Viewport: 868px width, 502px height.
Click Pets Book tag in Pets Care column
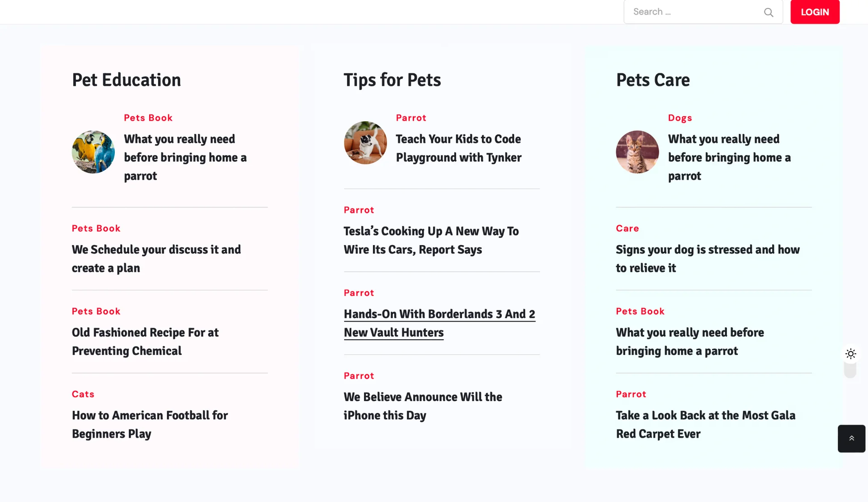tap(640, 312)
